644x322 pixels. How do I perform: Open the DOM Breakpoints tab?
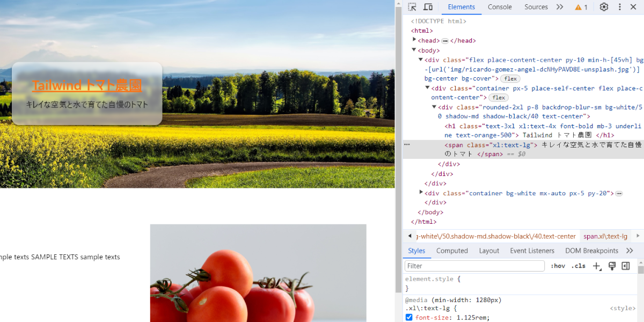591,251
